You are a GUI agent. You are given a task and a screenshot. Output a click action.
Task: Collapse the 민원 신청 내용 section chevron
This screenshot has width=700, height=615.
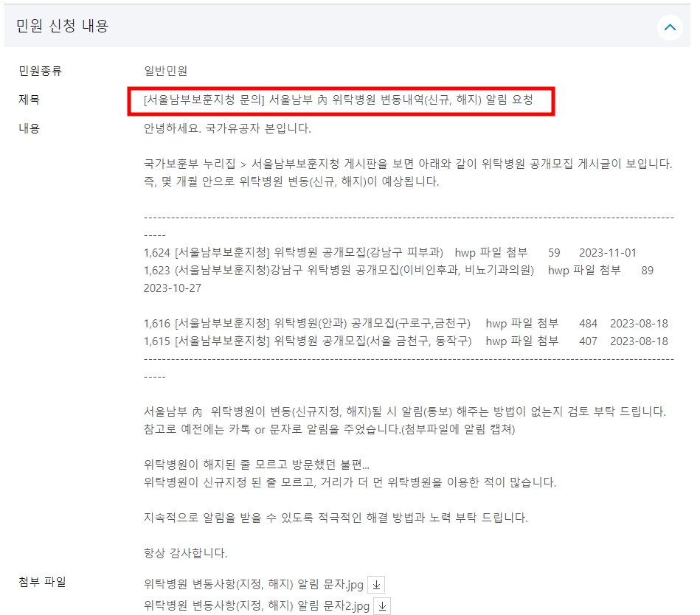tap(670, 27)
